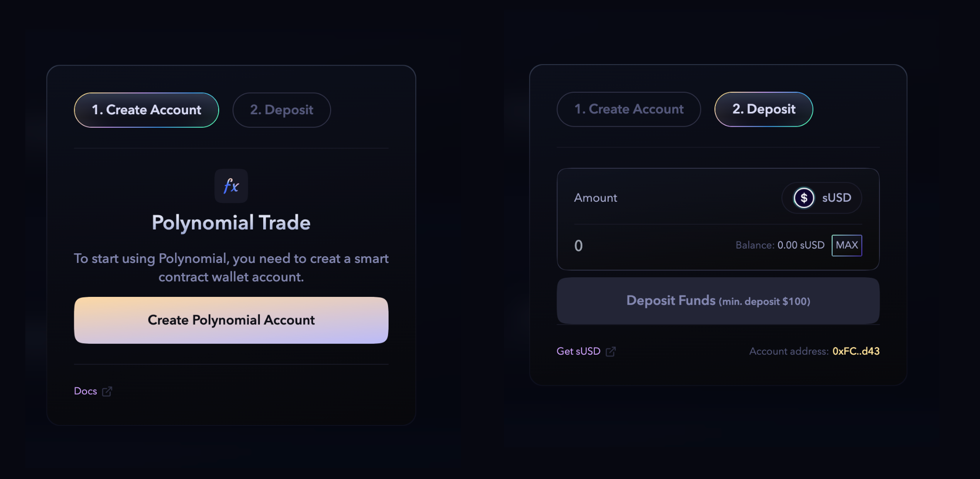Click the Polynomial Trade heading
The image size is (980, 479).
coord(231,223)
